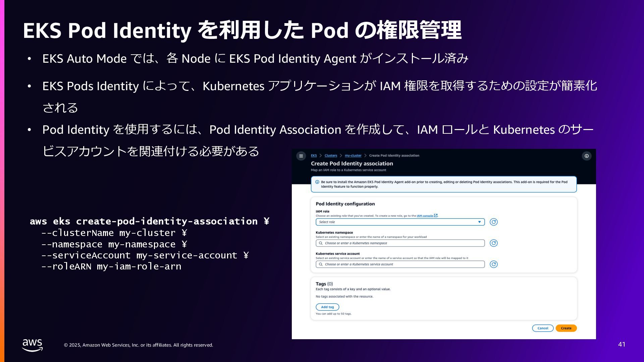This screenshot has height=362, width=644.
Task: Refresh the IAM role list
Action: [x=493, y=222]
